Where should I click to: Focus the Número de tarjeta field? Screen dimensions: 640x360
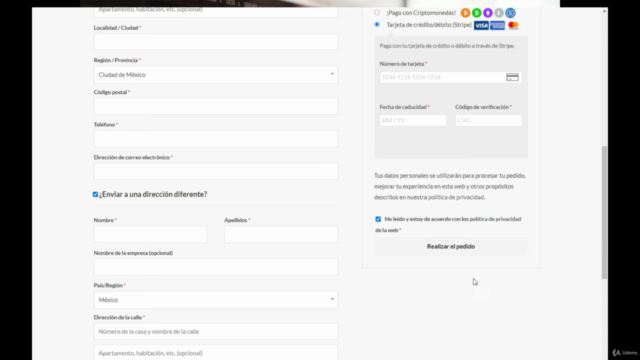click(451, 77)
